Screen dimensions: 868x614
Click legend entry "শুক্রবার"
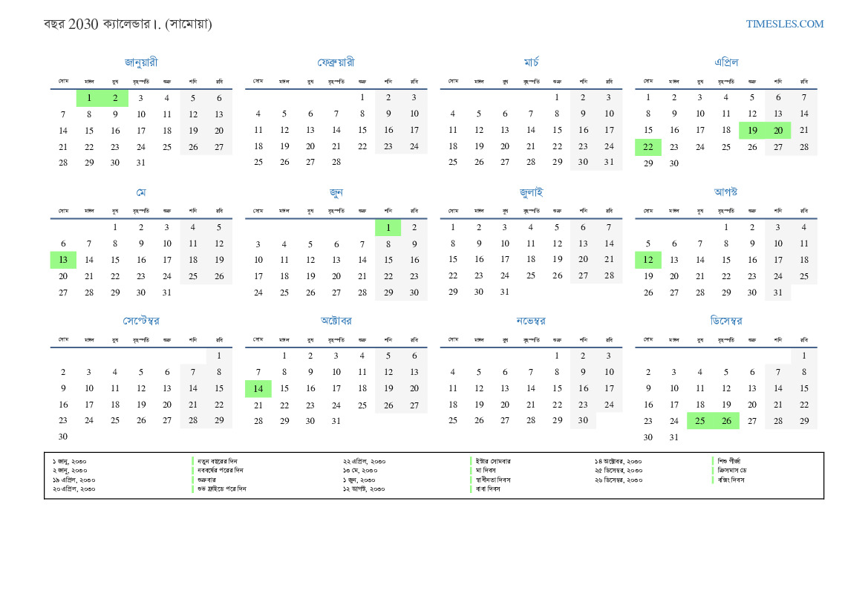[x=206, y=480]
